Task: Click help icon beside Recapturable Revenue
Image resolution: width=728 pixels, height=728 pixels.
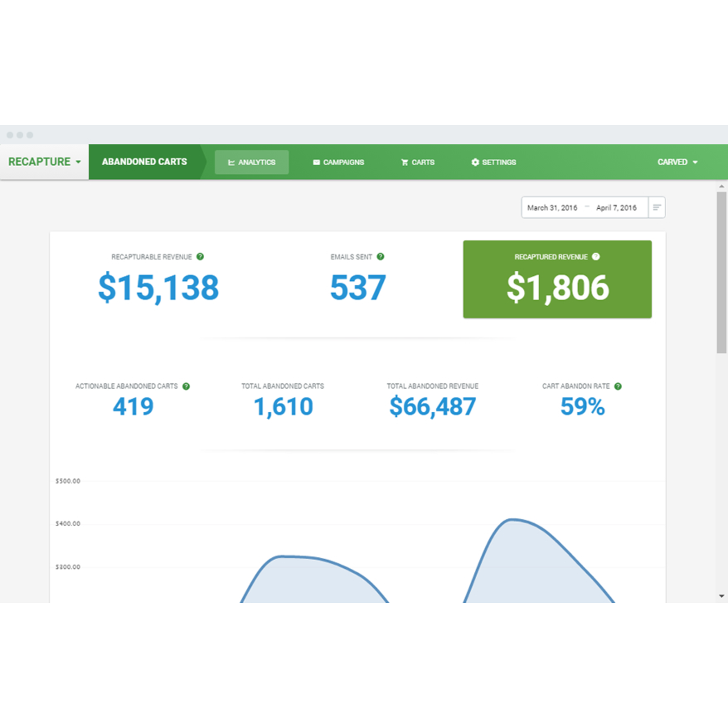Action: (x=200, y=257)
